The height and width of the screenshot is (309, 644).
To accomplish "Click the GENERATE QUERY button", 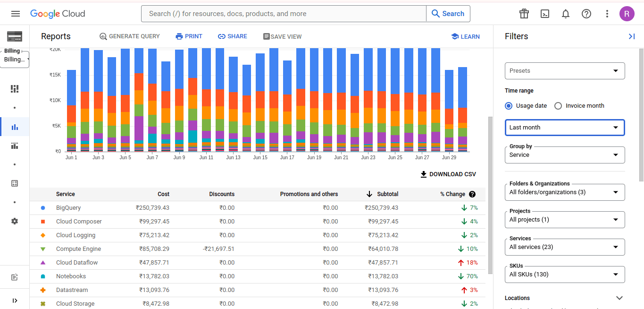I will tap(130, 36).
